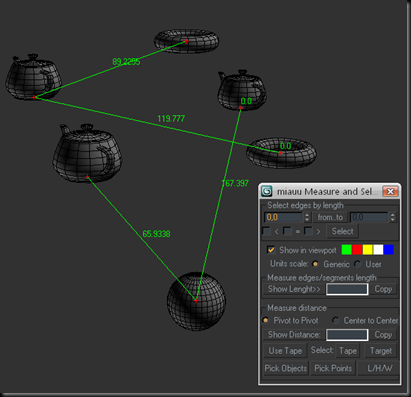Click the Select Target button

(x=381, y=351)
